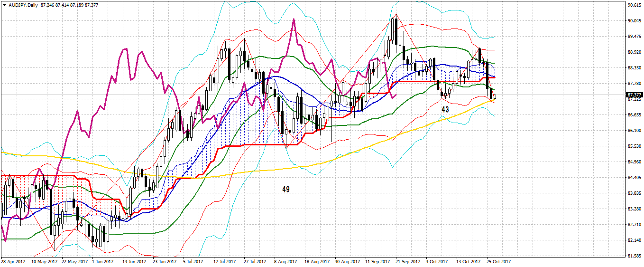Click the 86.100 price axis label
The height and width of the screenshot is (267, 644).
tap(634, 131)
